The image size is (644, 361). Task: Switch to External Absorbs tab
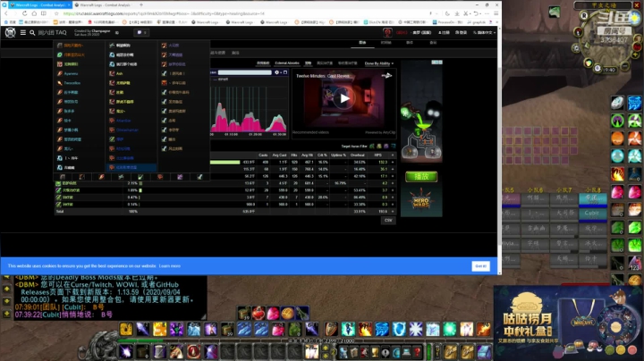click(x=287, y=63)
